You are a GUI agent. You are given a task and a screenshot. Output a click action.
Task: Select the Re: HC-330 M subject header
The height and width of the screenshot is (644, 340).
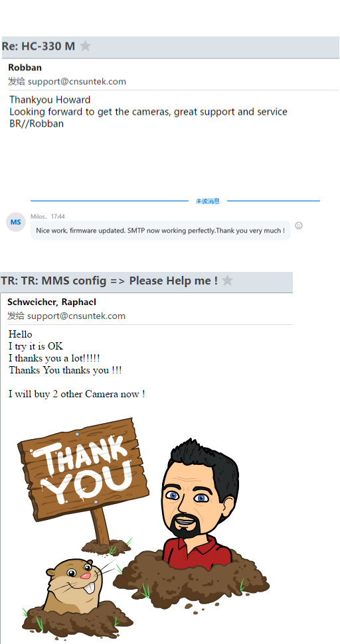coord(39,46)
